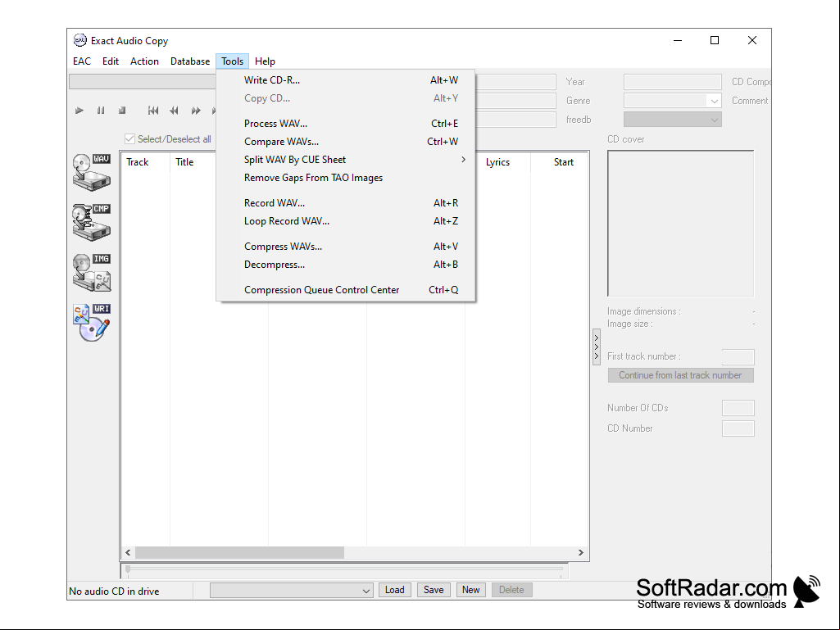Close the Tools menu
The height and width of the screenshot is (630, 840).
[x=233, y=61]
